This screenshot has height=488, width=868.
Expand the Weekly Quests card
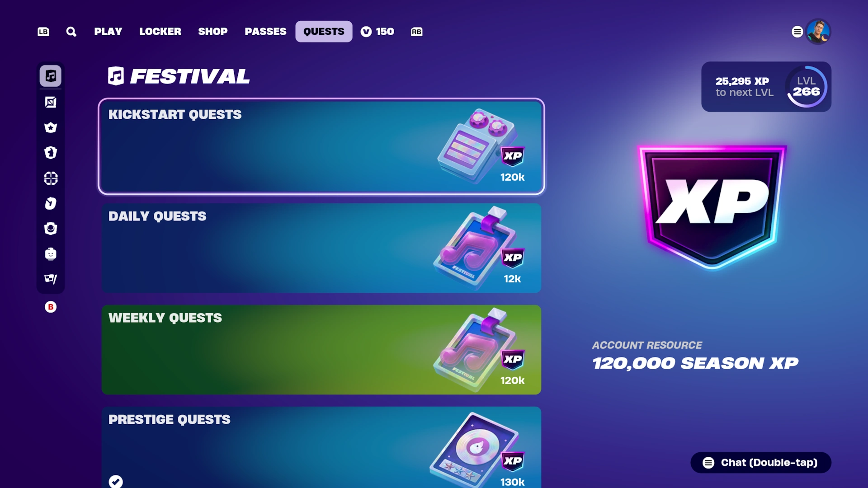pyautogui.click(x=321, y=350)
